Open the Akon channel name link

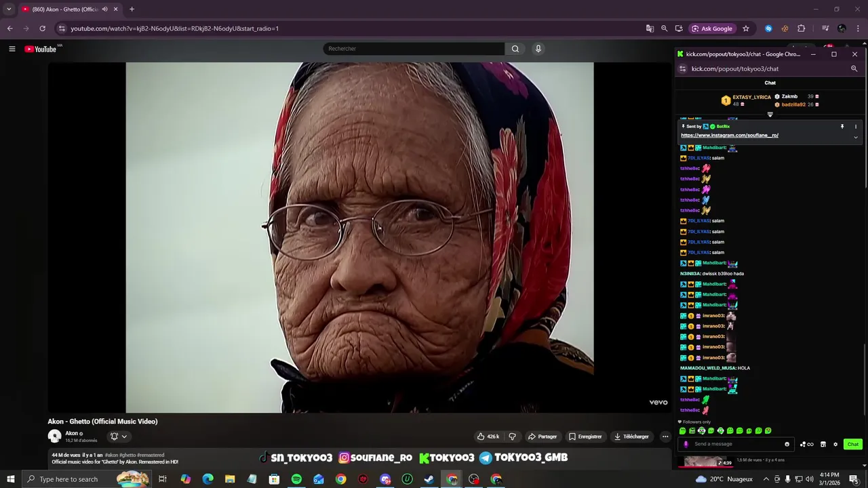71,433
